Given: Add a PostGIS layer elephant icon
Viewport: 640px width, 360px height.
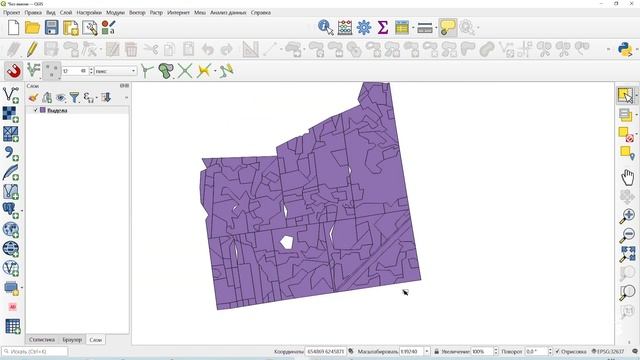Looking at the screenshot, I should coord(11,211).
